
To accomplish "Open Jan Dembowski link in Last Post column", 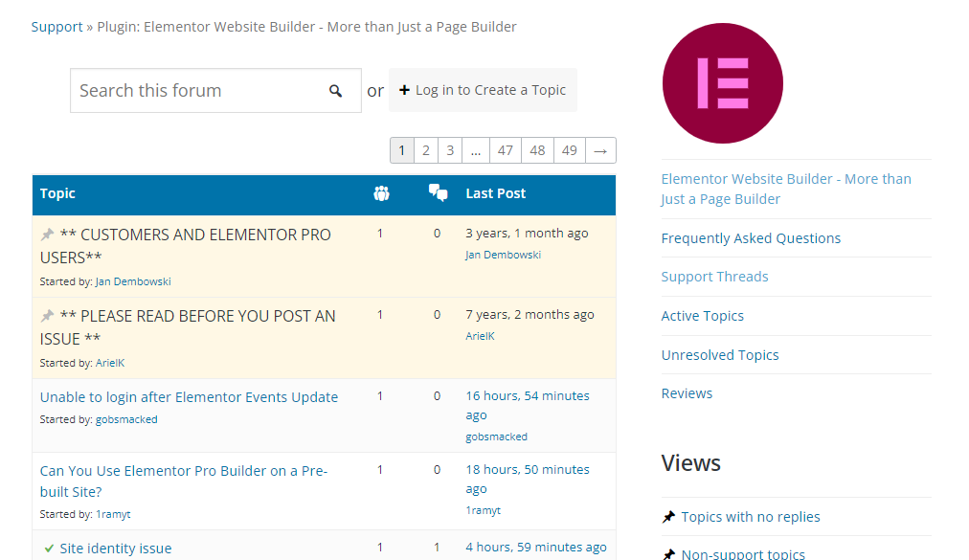I will pyautogui.click(x=503, y=255).
